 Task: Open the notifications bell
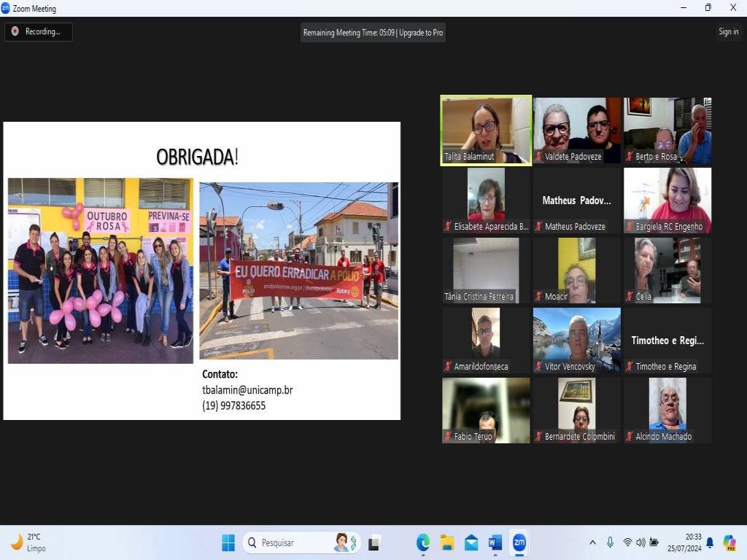click(710, 542)
